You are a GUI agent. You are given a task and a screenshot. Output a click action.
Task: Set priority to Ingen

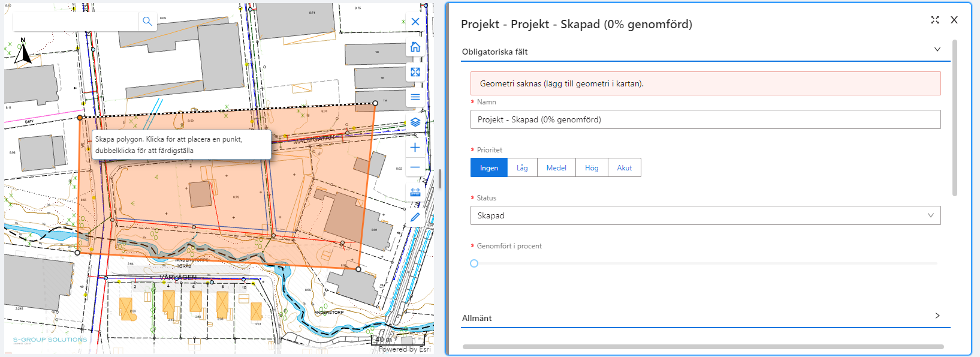pos(489,168)
